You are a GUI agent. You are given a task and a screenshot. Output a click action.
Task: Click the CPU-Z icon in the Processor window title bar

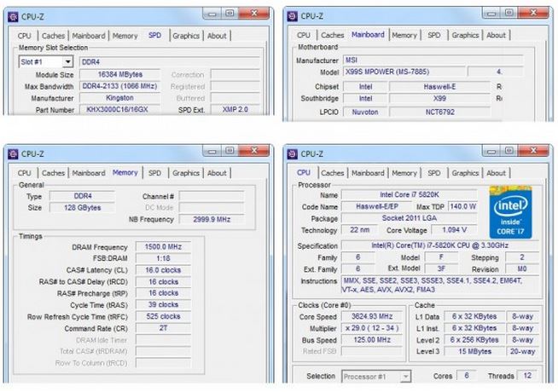[291, 153]
